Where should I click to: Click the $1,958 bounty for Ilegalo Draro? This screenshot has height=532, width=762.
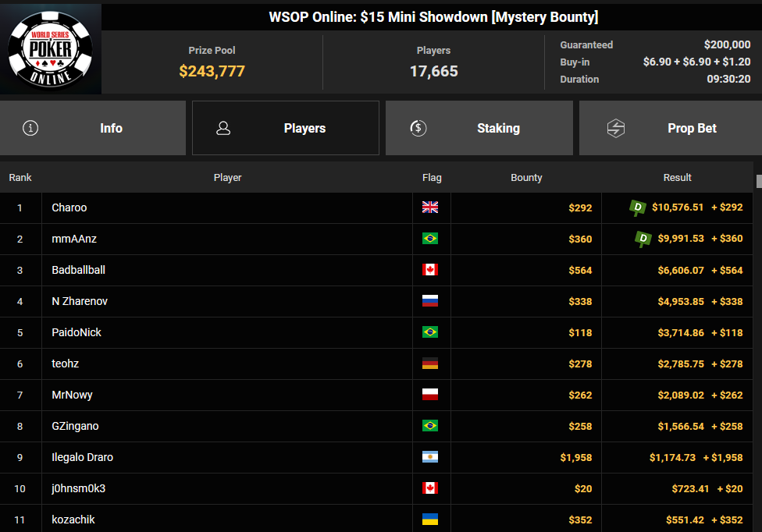tap(576, 458)
